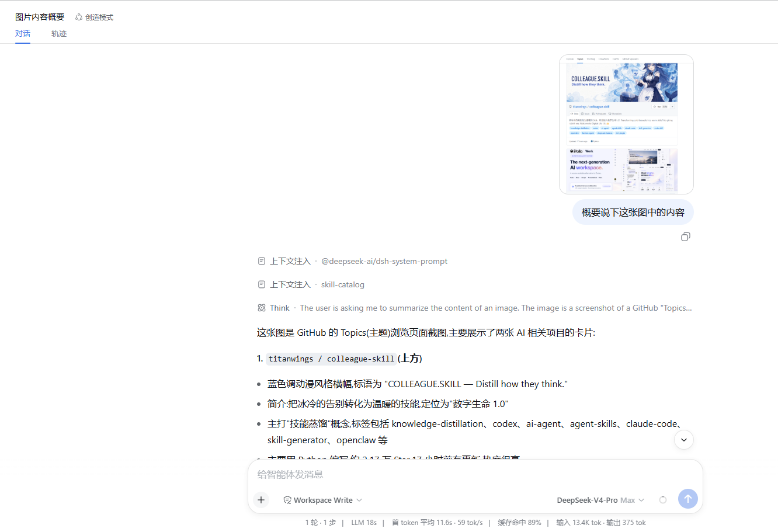Open 上下文注入 dsh-system-prompt entry
Image resolution: width=778 pixels, height=532 pixels.
353,261
